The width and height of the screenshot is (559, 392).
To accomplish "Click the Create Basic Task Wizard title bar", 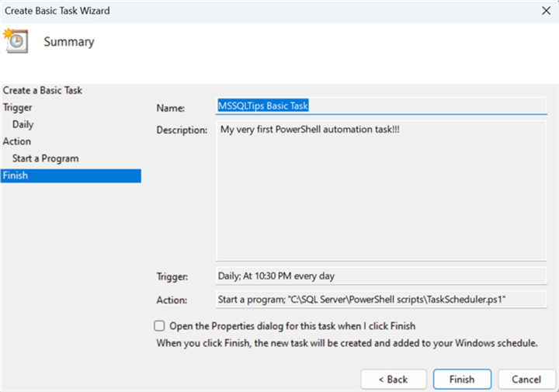I will (x=233, y=11).
